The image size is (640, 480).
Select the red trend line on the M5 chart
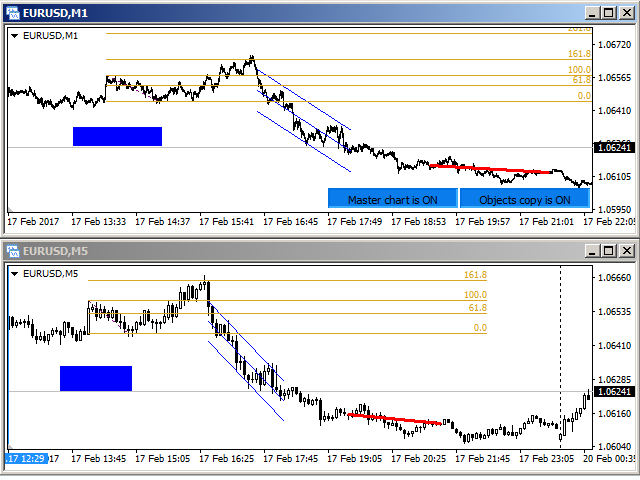click(x=395, y=418)
